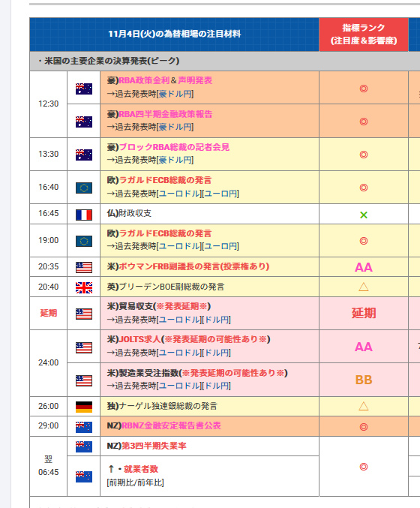Viewport: 420px width, 508px height.
Task: Click EU flag in 19:00 row
Action: tap(84, 241)
